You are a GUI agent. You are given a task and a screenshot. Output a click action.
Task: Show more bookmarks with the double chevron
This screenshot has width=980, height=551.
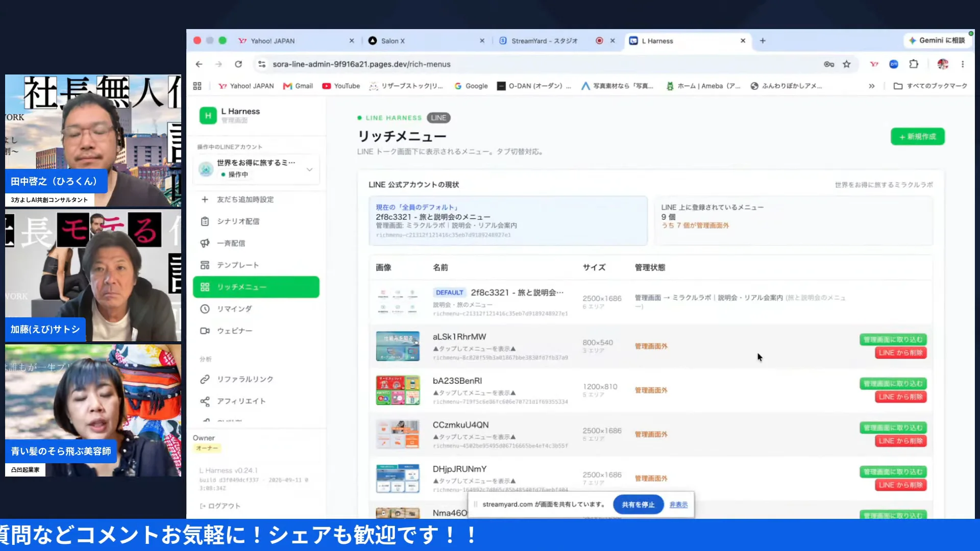pyautogui.click(x=872, y=86)
